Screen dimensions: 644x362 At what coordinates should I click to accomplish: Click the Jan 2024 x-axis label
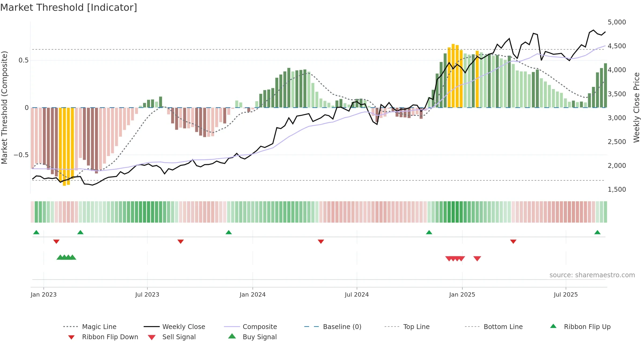click(253, 294)
